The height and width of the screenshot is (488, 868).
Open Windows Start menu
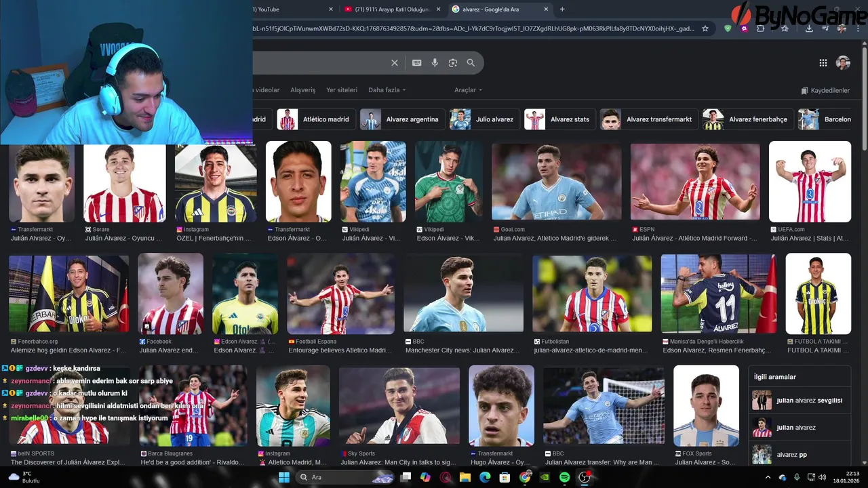pyautogui.click(x=284, y=477)
